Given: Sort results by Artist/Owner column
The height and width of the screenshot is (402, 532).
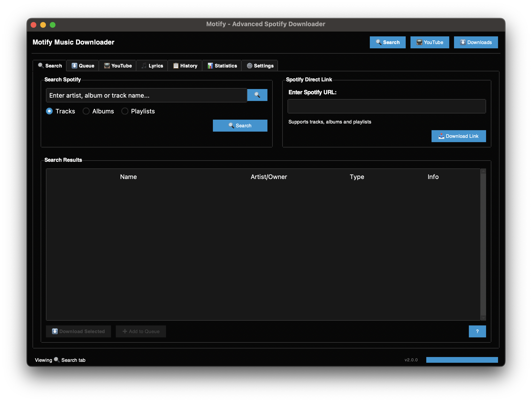Looking at the screenshot, I should pos(269,177).
